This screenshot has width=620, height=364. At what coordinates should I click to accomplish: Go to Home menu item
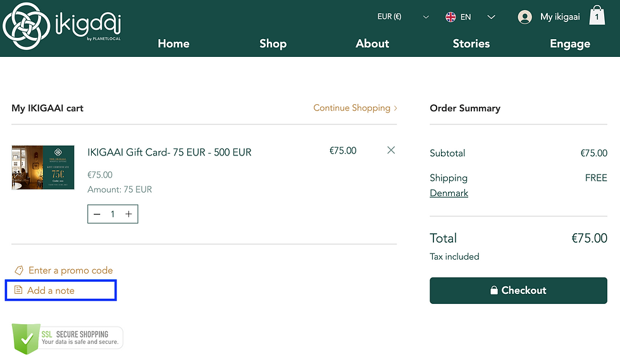coord(173,44)
